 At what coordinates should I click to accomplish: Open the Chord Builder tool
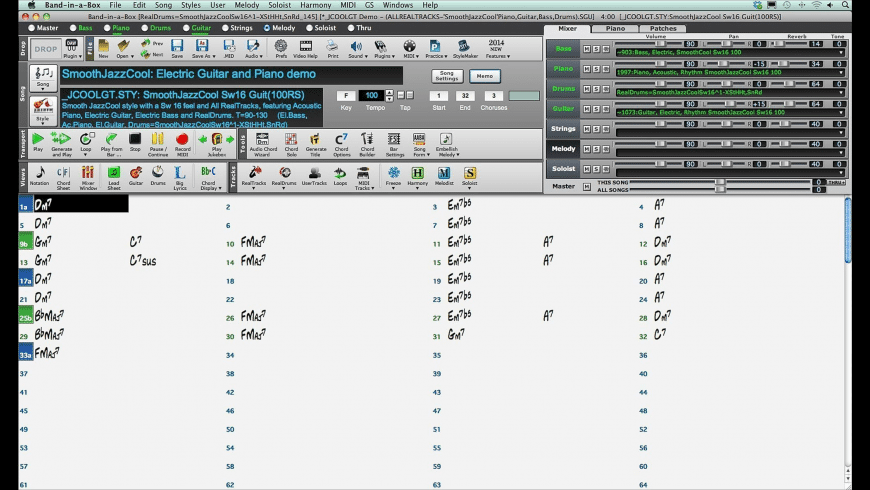pos(367,144)
